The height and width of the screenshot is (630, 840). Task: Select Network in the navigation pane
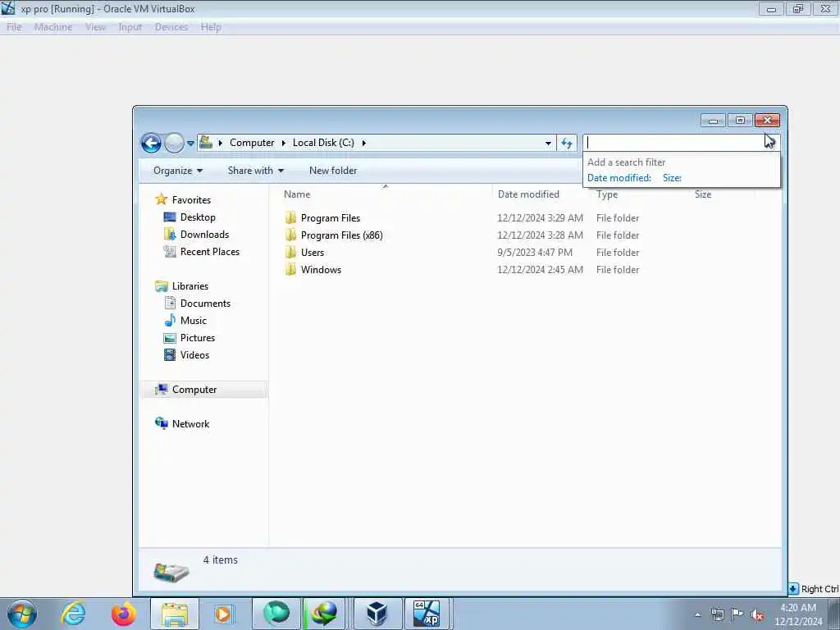click(190, 424)
